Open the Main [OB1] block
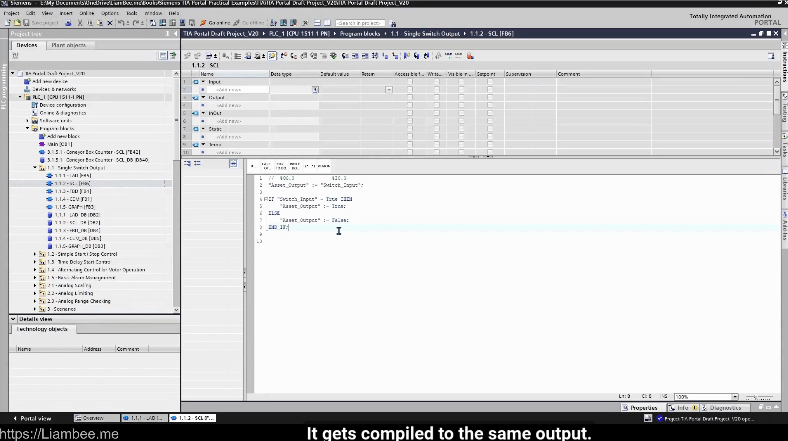 (60, 144)
